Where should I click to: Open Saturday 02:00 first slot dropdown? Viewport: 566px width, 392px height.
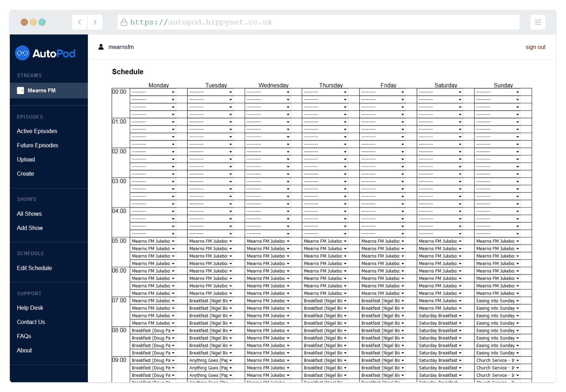(440, 152)
